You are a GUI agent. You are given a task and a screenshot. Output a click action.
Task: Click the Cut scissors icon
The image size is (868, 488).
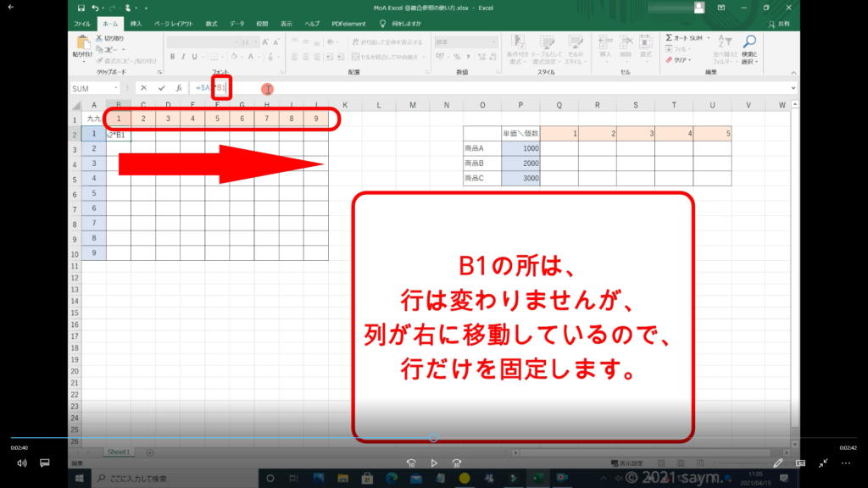tap(98, 38)
